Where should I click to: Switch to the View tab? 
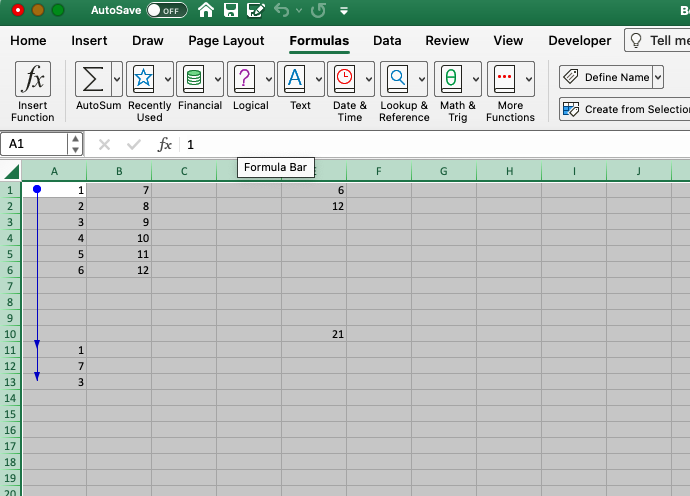point(508,40)
